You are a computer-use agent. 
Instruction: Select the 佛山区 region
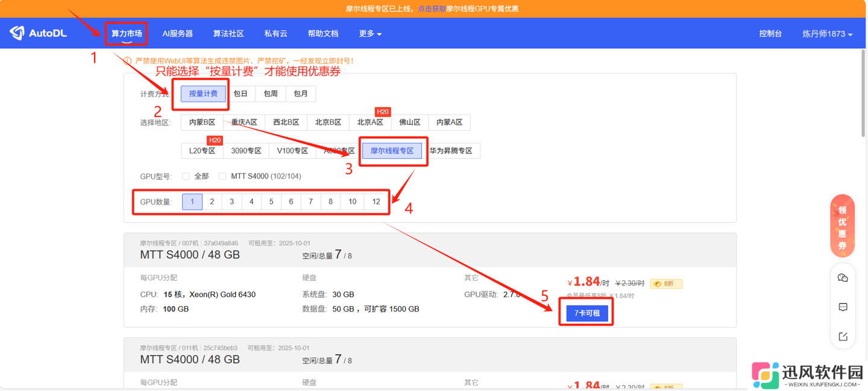pyautogui.click(x=410, y=122)
